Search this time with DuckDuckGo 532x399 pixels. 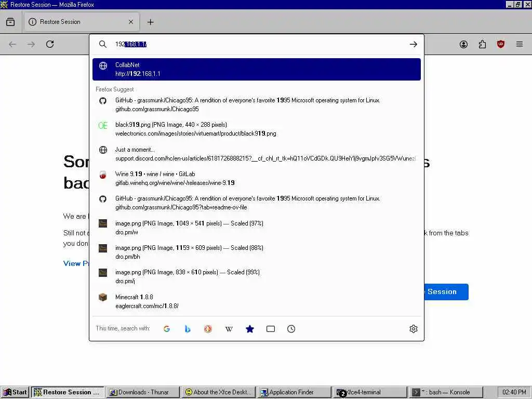pos(208,329)
